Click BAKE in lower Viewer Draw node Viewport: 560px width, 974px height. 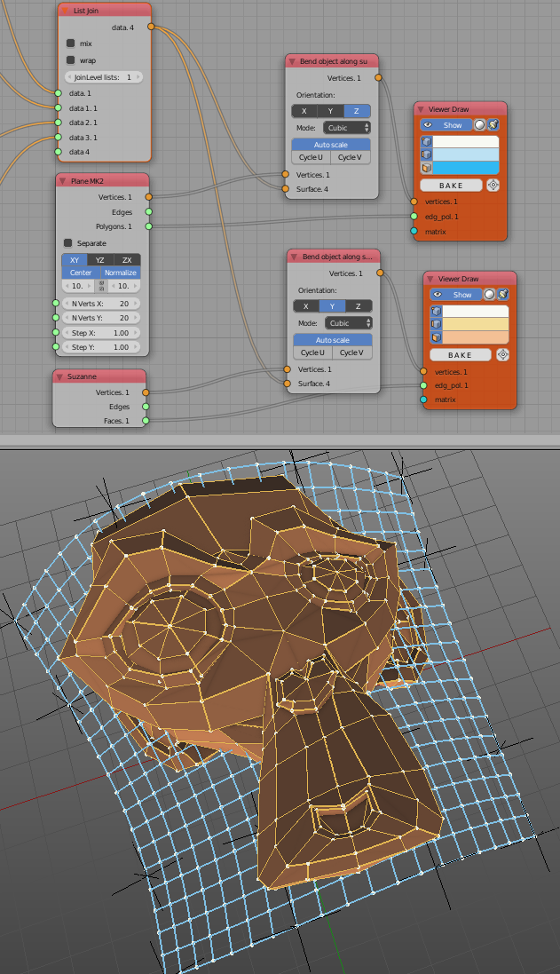pos(461,354)
